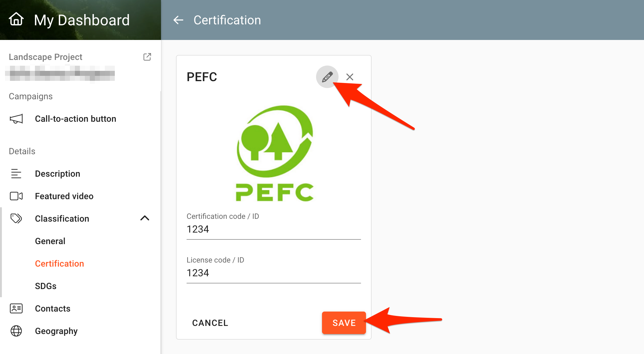Go back using the header arrow
Image resolution: width=644 pixels, height=354 pixels.
coord(178,20)
